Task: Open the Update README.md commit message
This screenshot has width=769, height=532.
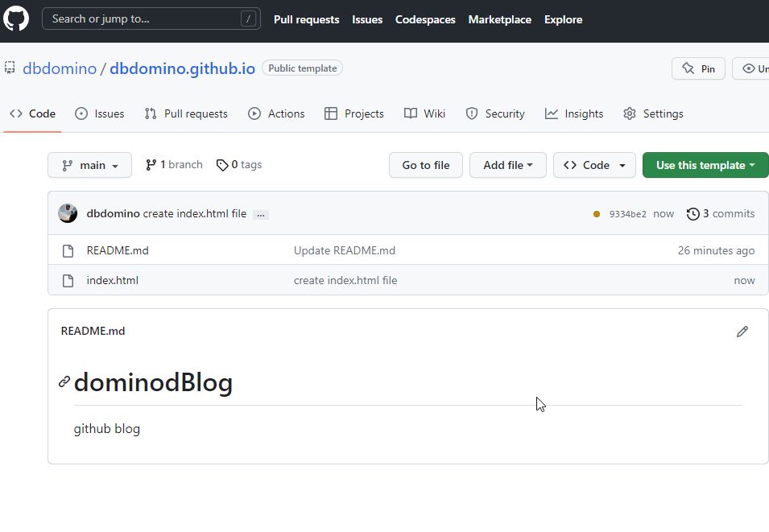Action: tap(345, 250)
